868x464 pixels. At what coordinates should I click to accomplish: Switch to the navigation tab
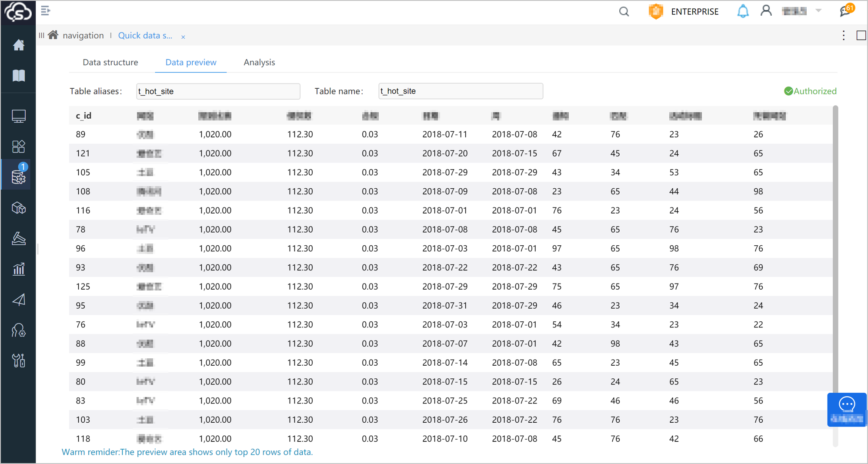tap(83, 36)
